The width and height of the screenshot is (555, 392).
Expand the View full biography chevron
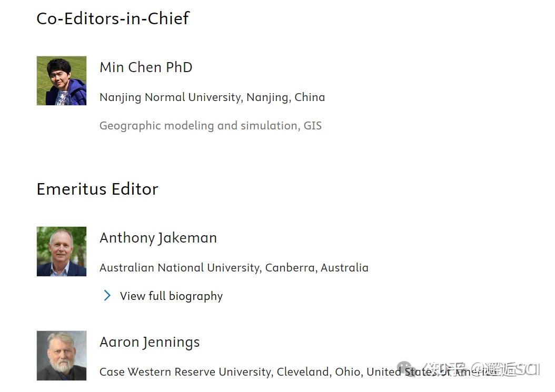(107, 295)
